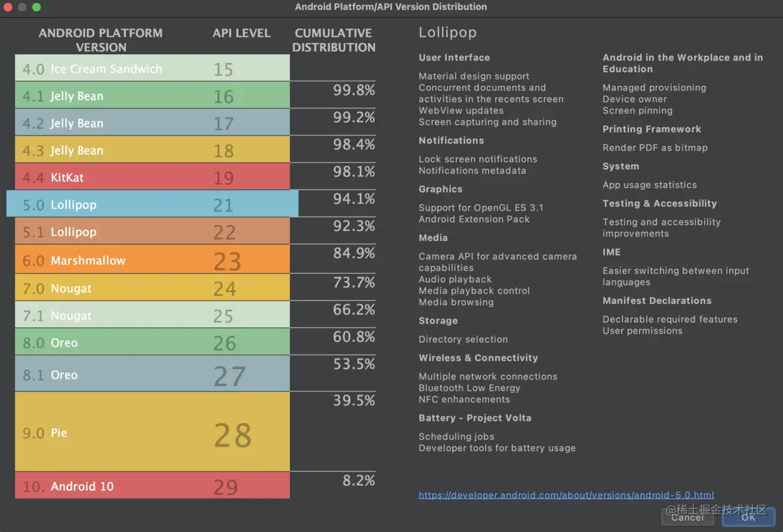
Task: Select the 6.0 Marshmallow row
Action: 152,259
